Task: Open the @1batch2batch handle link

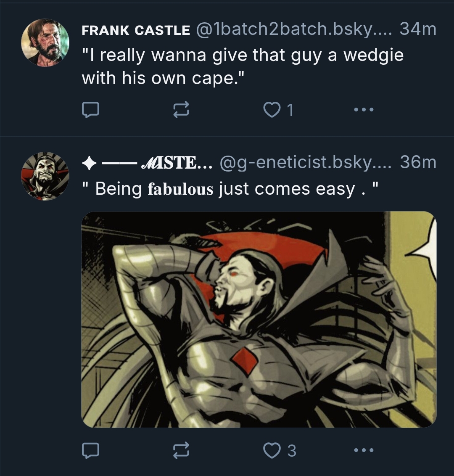Action: (292, 29)
